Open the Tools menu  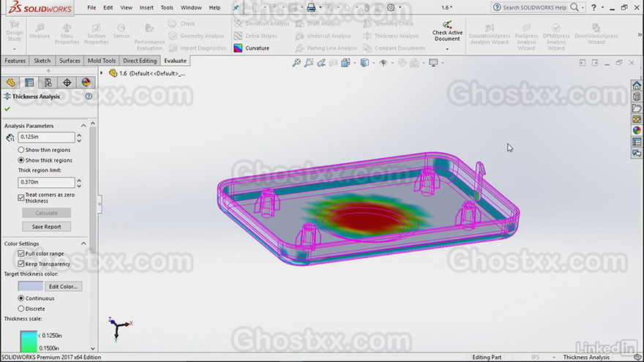pos(167,7)
